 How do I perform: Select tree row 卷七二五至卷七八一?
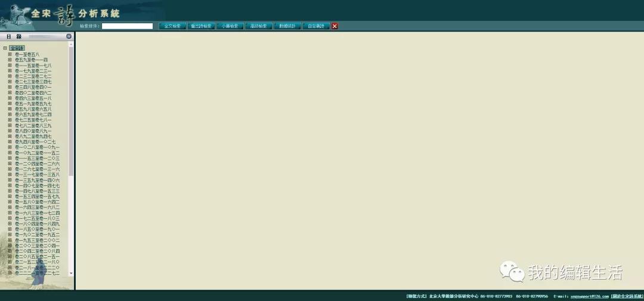(33, 120)
